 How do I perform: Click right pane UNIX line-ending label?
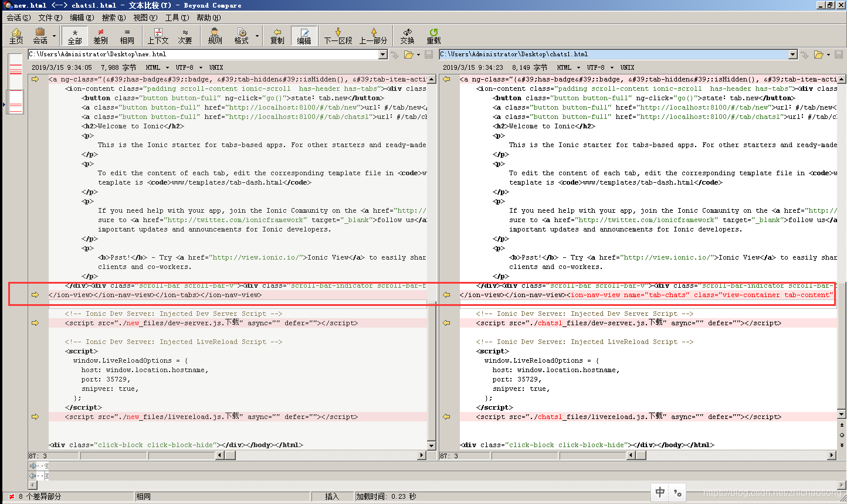coord(627,67)
